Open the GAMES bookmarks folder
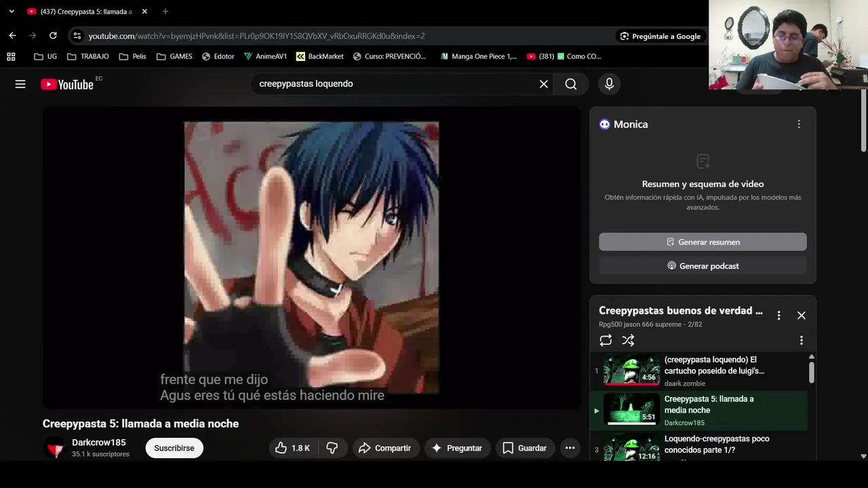The height and width of the screenshot is (488, 868). tap(174, 56)
